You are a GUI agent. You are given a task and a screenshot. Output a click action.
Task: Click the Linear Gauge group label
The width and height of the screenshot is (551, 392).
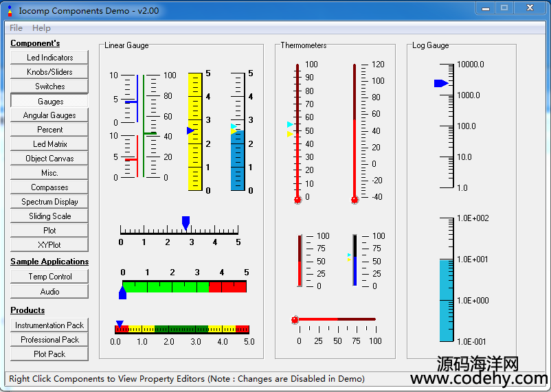point(126,45)
